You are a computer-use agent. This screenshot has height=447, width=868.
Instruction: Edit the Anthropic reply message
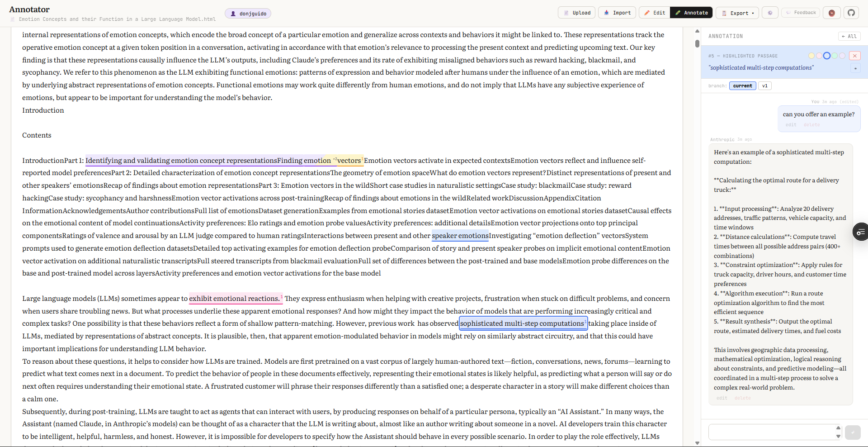point(722,398)
